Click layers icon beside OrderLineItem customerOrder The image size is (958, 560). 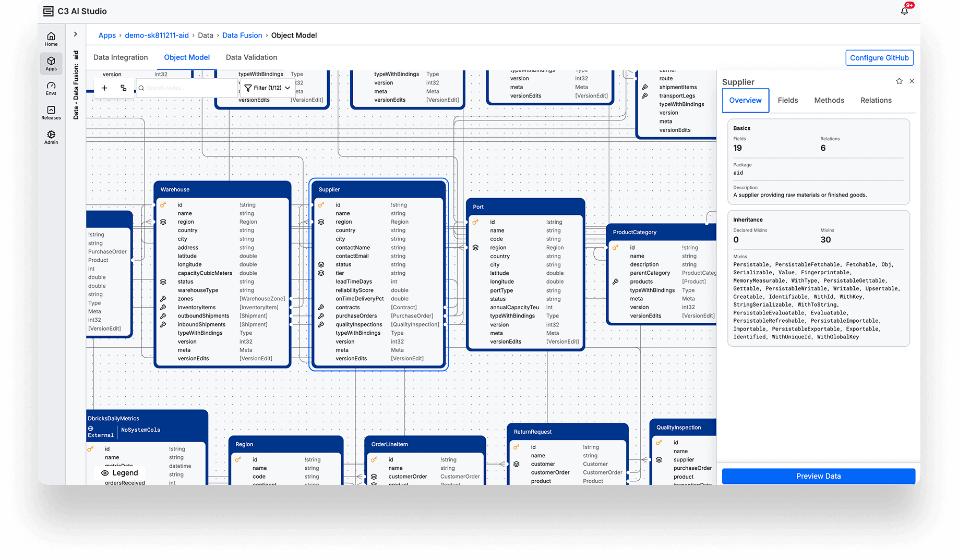(374, 477)
